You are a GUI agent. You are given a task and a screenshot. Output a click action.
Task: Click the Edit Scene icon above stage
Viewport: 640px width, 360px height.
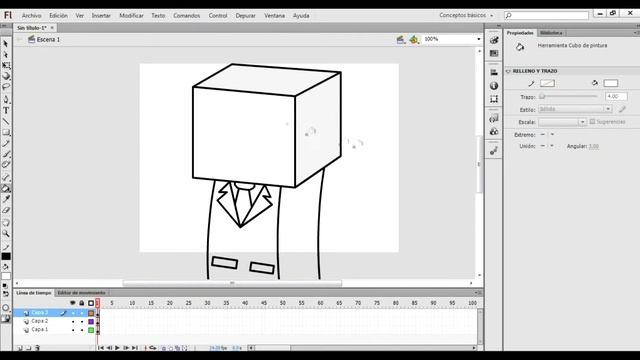coord(401,40)
